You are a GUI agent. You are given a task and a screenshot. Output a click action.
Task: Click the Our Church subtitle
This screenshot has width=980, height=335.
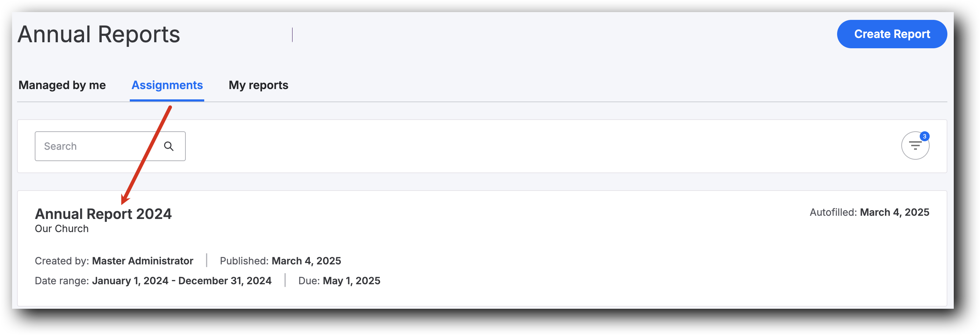point(62,229)
